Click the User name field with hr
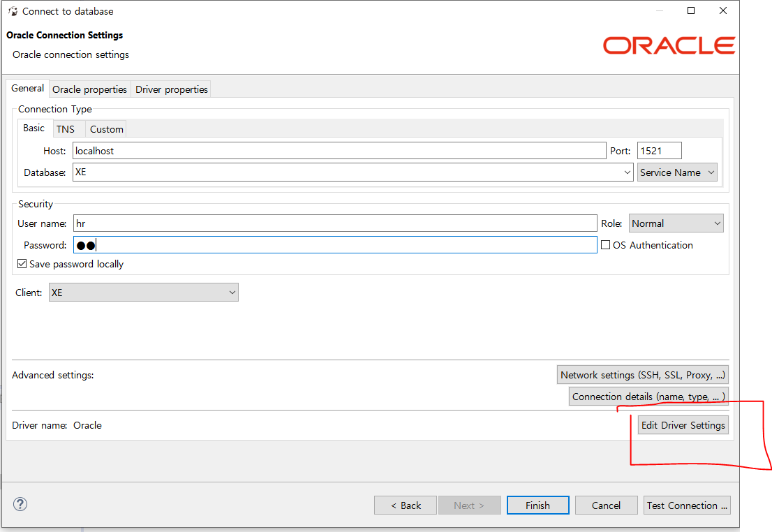 click(x=335, y=223)
